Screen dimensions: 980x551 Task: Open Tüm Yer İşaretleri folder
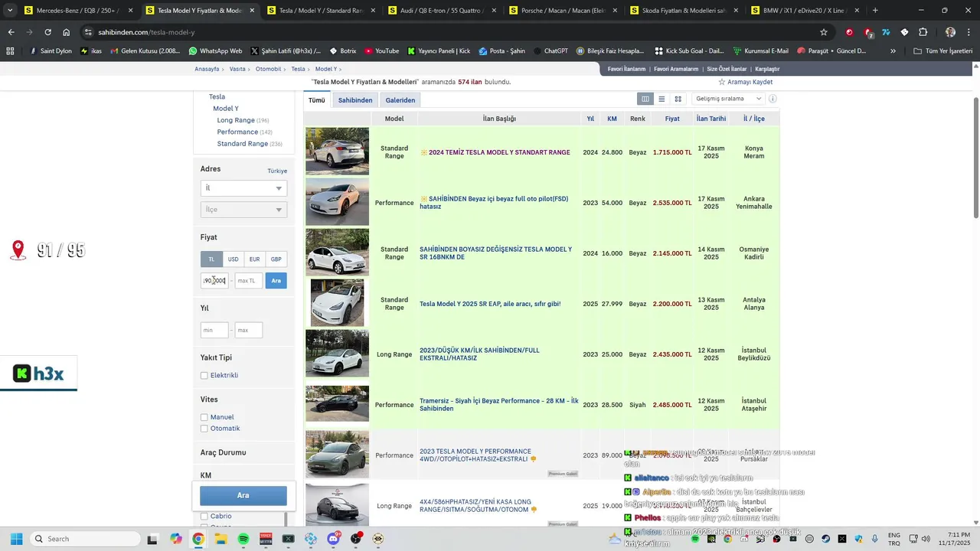coord(942,51)
